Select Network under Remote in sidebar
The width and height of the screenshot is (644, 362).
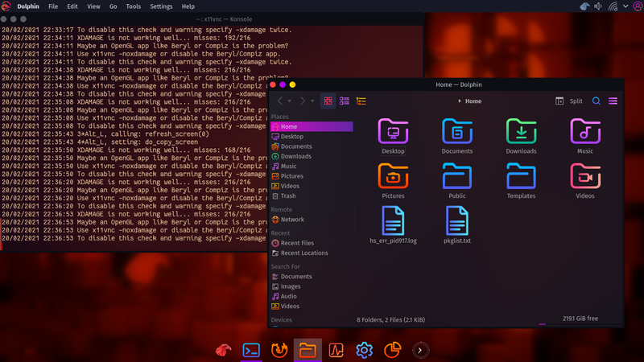tap(291, 219)
